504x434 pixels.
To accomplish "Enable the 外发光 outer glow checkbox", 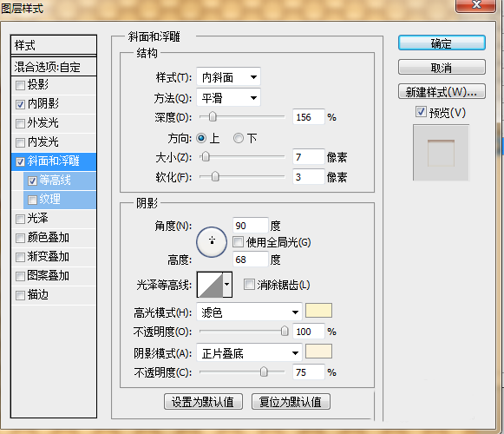I will tap(20, 123).
